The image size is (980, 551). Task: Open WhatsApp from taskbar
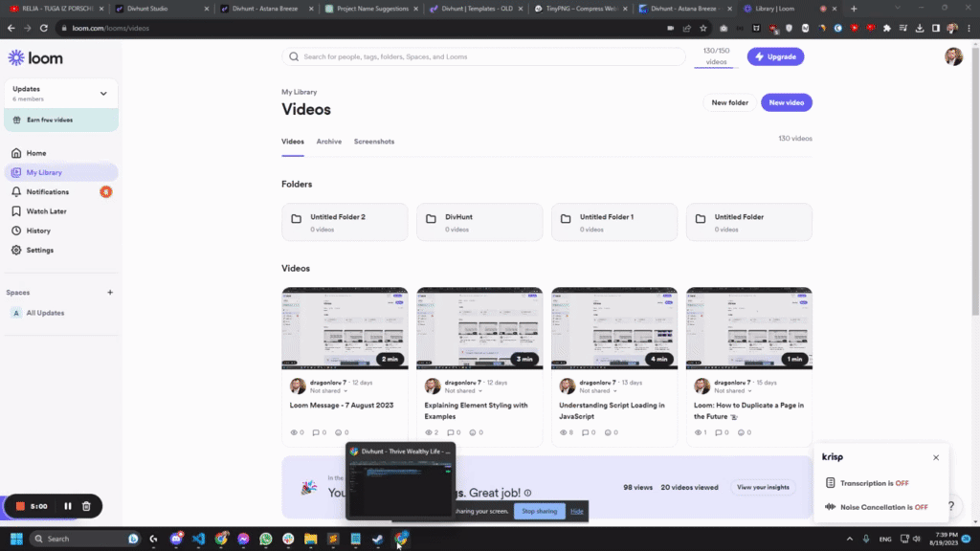click(x=266, y=539)
